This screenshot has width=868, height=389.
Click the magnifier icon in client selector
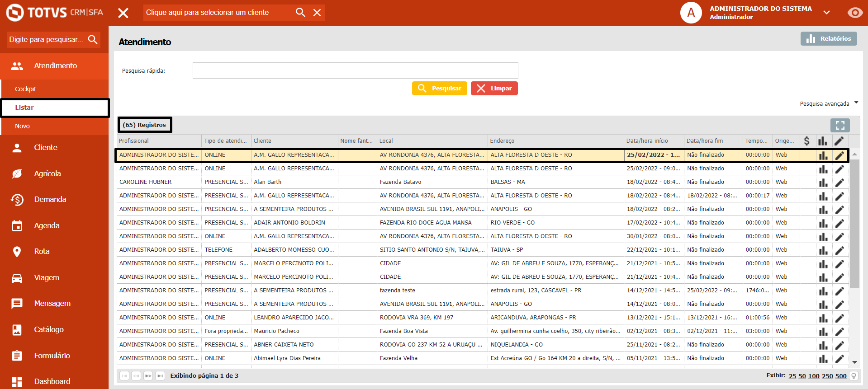(x=300, y=12)
